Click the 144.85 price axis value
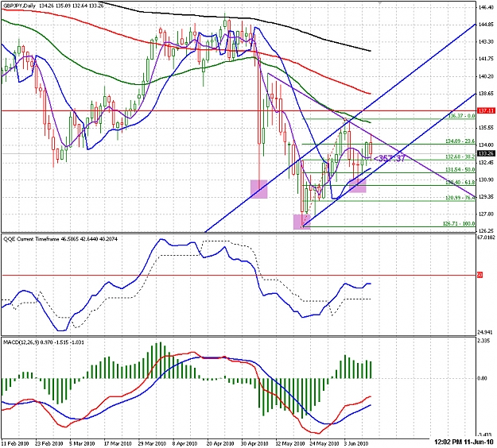 [487, 25]
